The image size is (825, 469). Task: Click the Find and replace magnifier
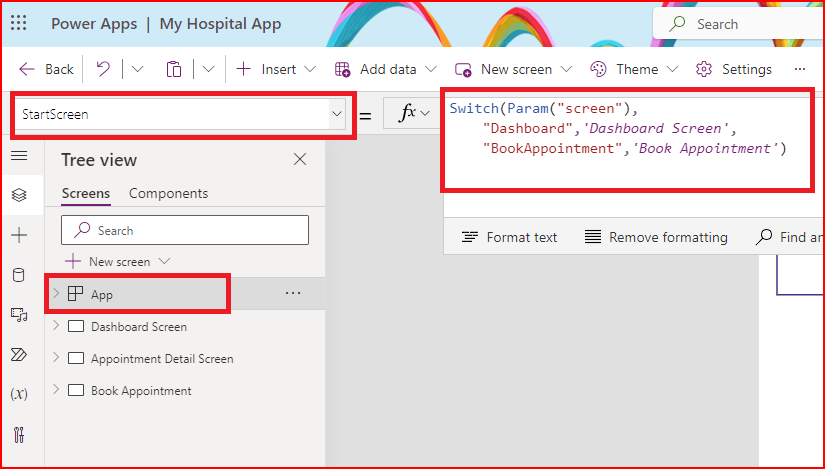click(764, 237)
